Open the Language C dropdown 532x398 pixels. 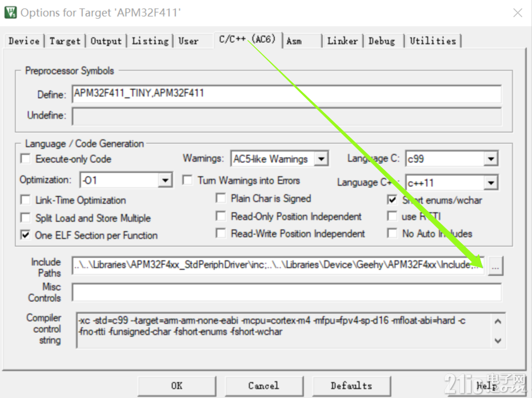[x=491, y=158]
